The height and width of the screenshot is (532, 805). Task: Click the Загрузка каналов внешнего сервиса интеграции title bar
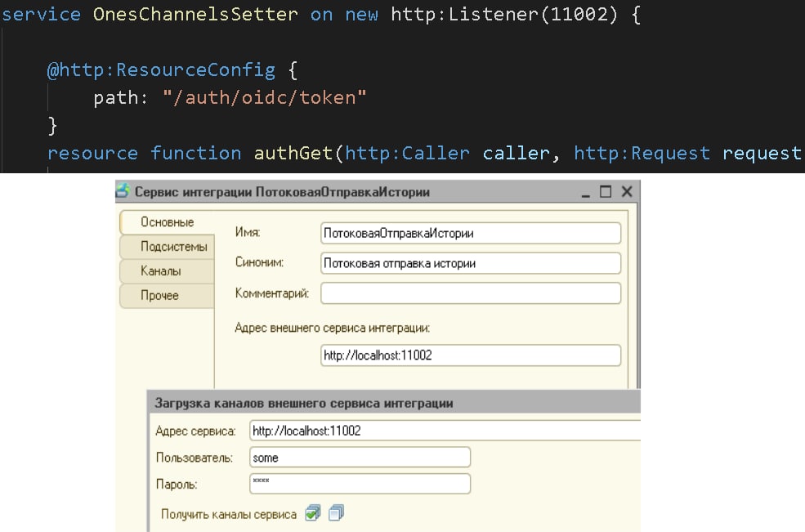[394, 403]
